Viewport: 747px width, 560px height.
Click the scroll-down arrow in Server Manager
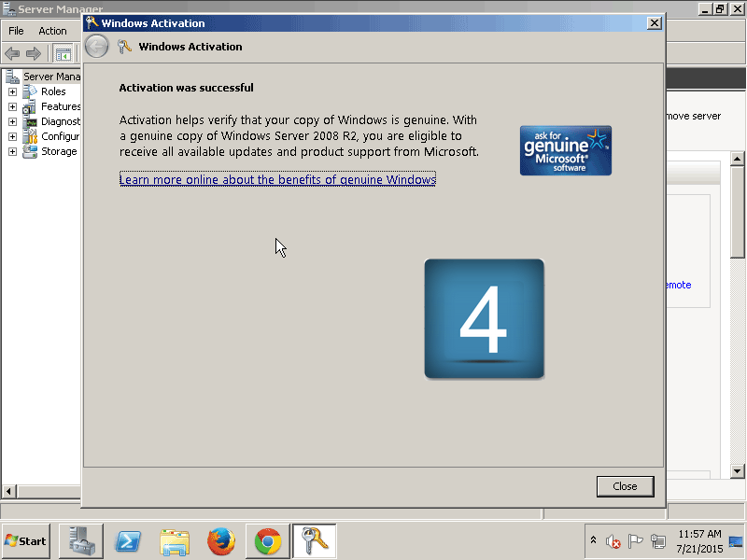coord(737,471)
